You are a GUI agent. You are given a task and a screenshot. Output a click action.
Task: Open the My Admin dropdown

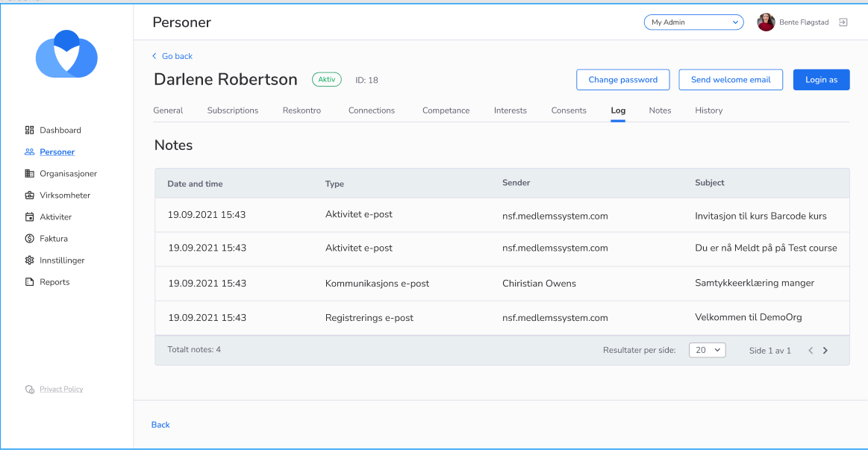[693, 22]
